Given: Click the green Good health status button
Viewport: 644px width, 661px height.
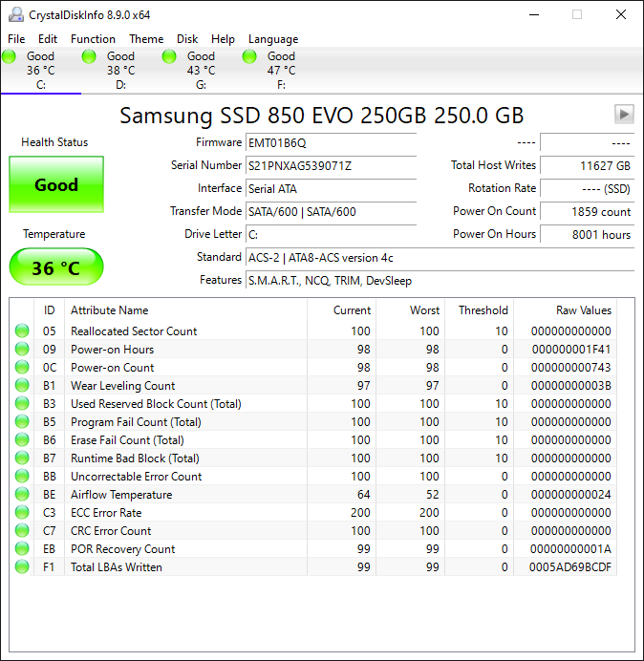Looking at the screenshot, I should pyautogui.click(x=56, y=184).
